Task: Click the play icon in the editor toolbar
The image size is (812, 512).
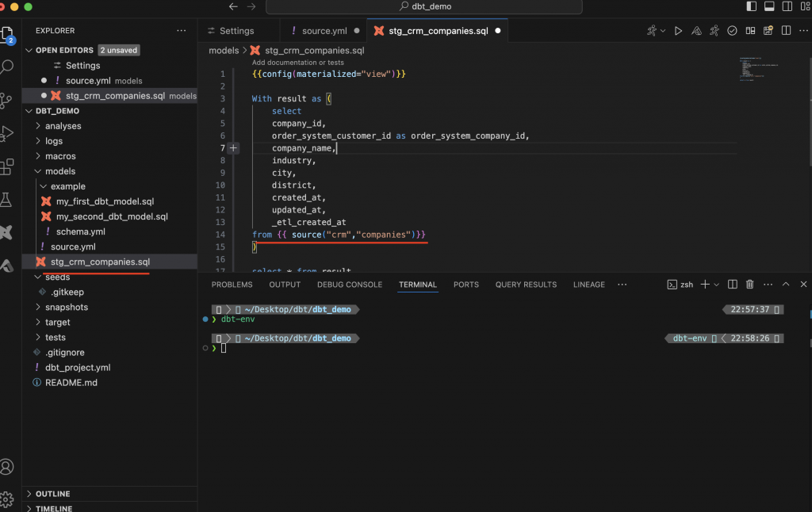Action: tap(678, 31)
